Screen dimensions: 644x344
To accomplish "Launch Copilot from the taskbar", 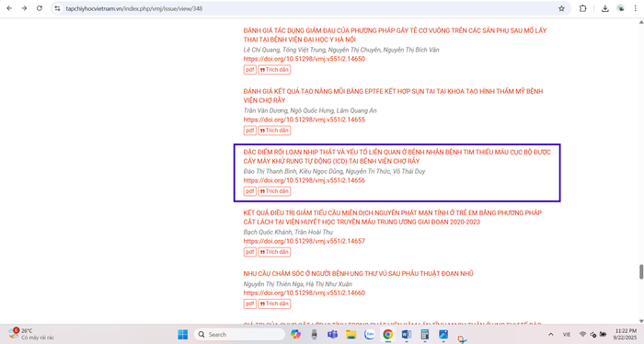I will 295,335.
